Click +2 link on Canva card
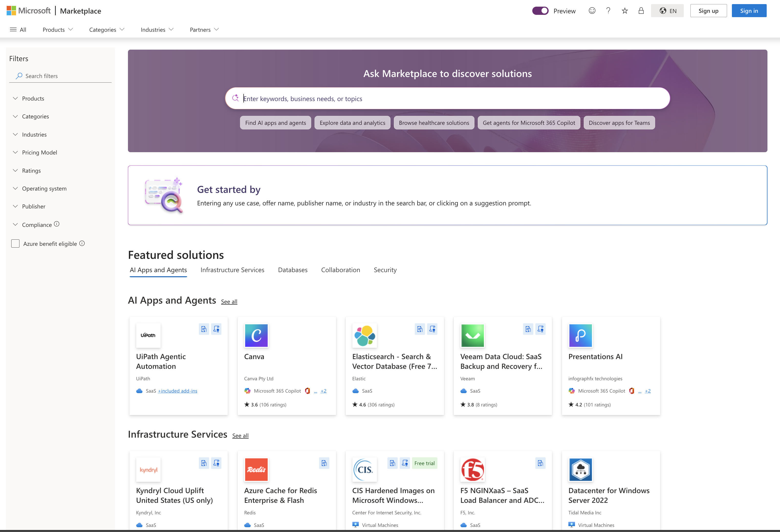This screenshot has height=532, width=780. [323, 391]
